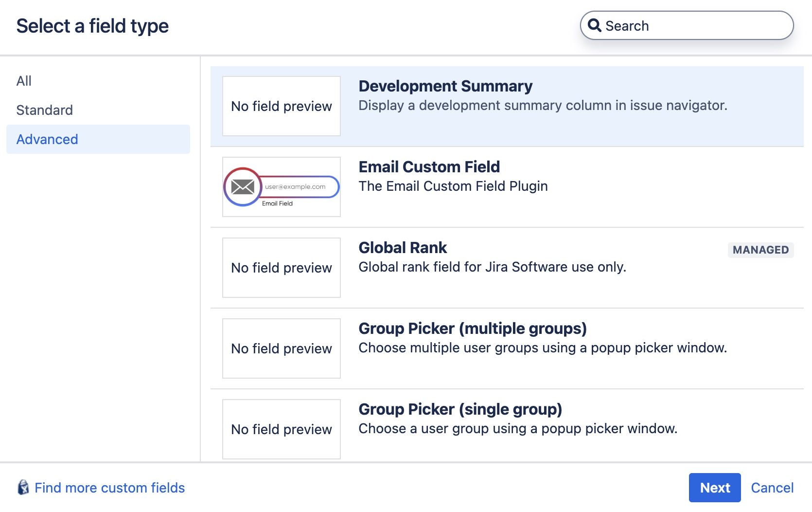812x512 pixels.
Task: Click the Email Custom Field preview thumbnail
Action: pyautogui.click(x=282, y=187)
